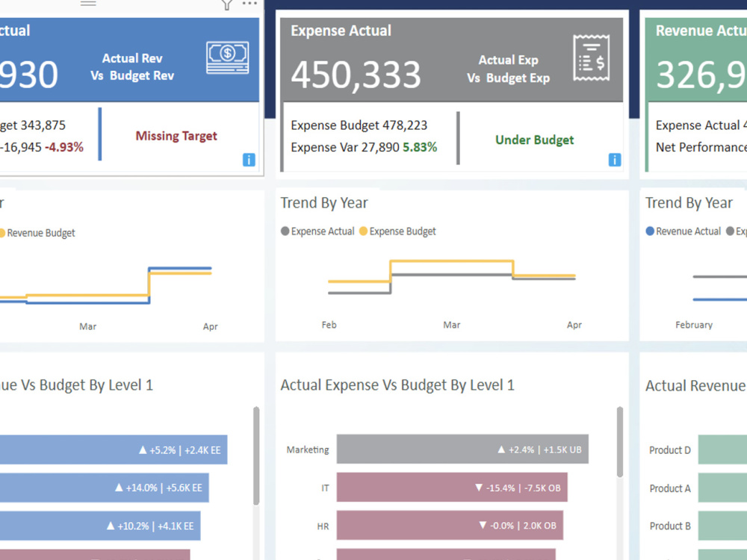Select the Marketing expense bar
The width and height of the screenshot is (747, 560).
coord(462,449)
